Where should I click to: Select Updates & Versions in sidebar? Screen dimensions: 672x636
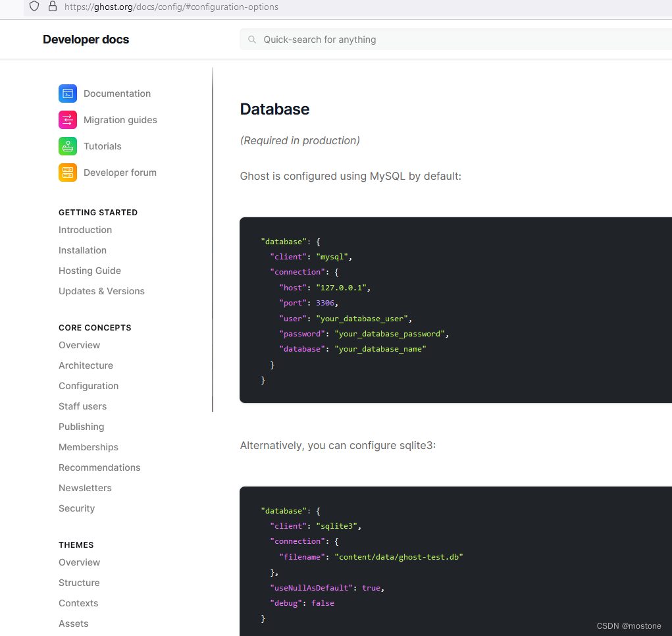[101, 291]
